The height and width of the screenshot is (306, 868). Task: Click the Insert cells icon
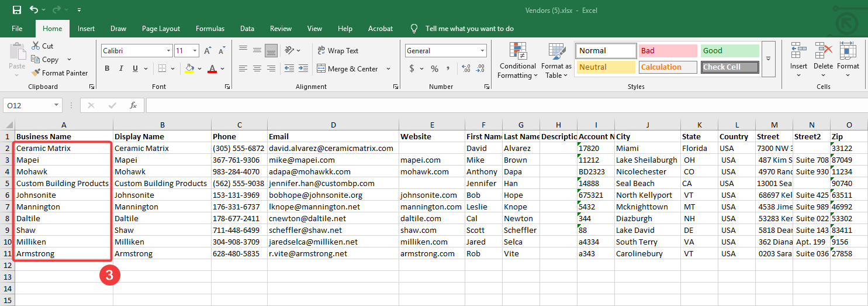[798, 51]
